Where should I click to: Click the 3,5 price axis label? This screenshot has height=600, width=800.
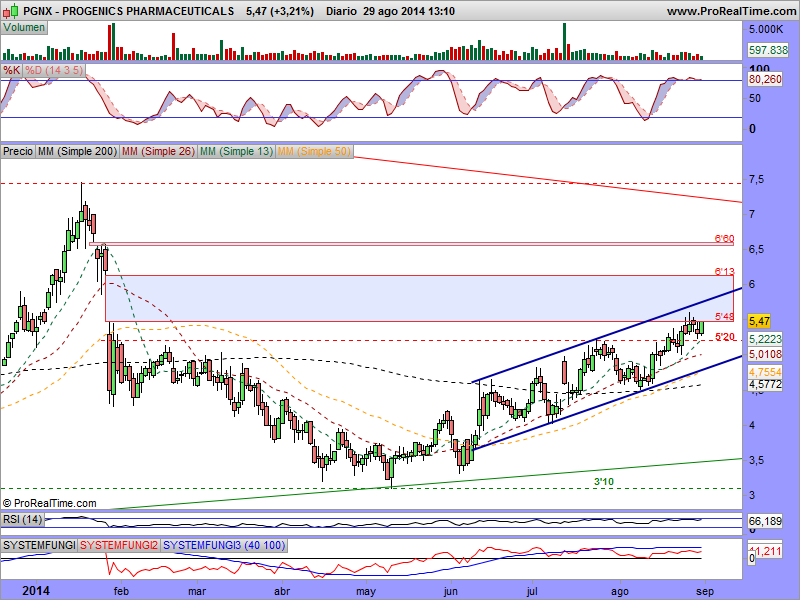point(756,460)
